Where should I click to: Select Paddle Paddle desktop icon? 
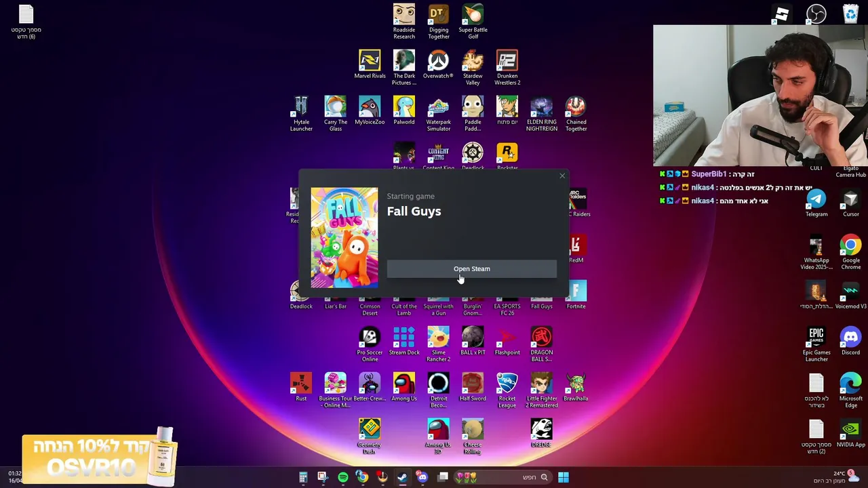pos(473,114)
